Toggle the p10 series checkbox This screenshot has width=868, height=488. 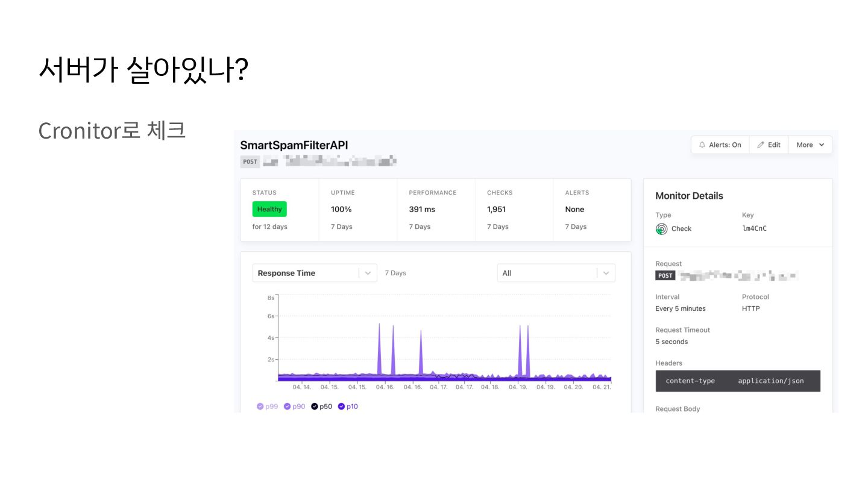pos(341,407)
